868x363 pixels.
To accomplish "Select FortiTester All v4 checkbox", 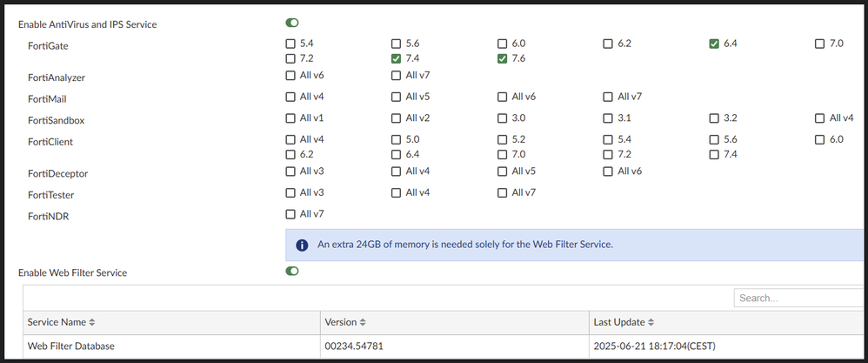I will (x=397, y=192).
